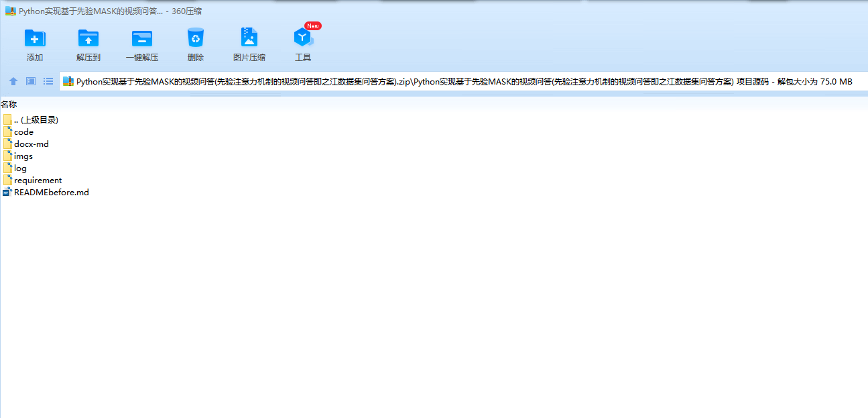This screenshot has height=418, width=868.
Task: Select the READMEbefore.md file name
Action: click(52, 193)
